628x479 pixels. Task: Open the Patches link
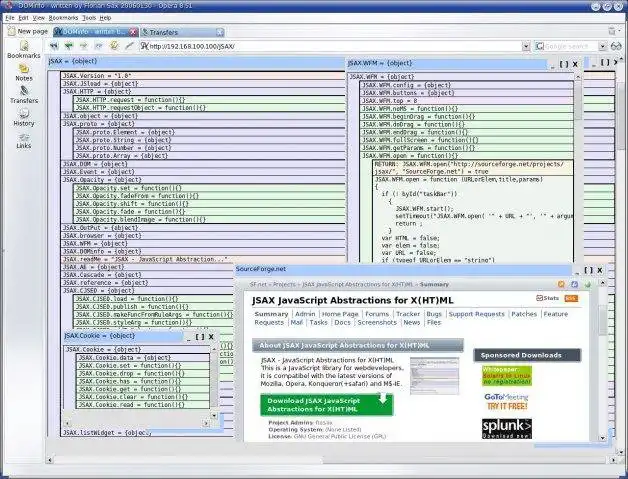click(x=524, y=314)
